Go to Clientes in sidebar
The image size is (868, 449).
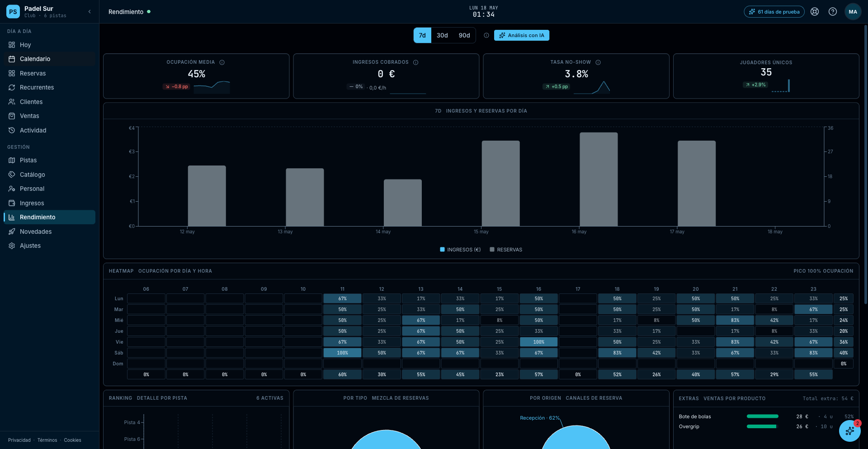(49, 102)
